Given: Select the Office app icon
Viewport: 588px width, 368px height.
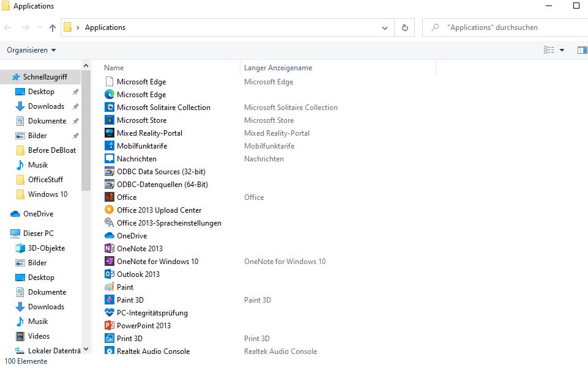Looking at the screenshot, I should click(x=109, y=197).
